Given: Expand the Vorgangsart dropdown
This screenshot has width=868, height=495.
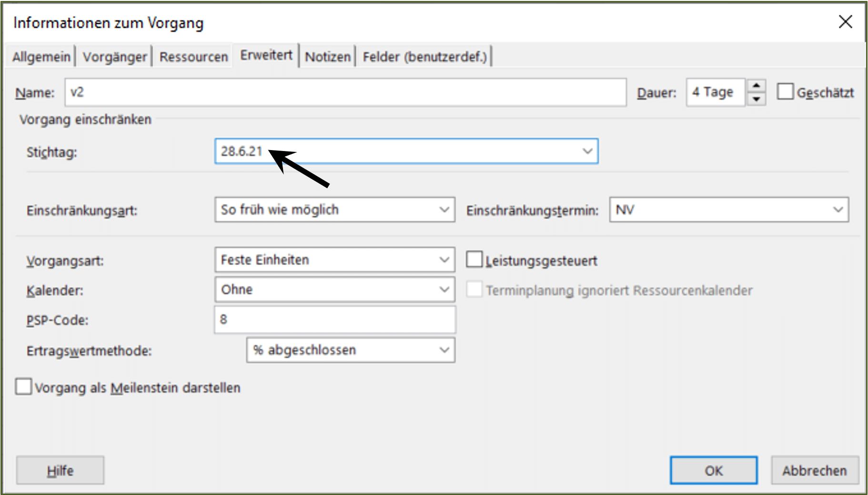Looking at the screenshot, I should [444, 260].
